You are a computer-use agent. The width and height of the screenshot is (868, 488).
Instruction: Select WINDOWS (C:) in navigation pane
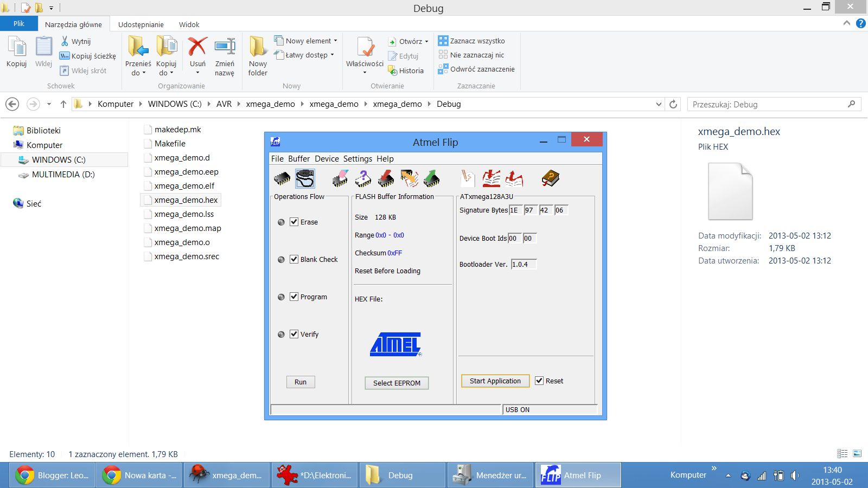[x=59, y=160]
